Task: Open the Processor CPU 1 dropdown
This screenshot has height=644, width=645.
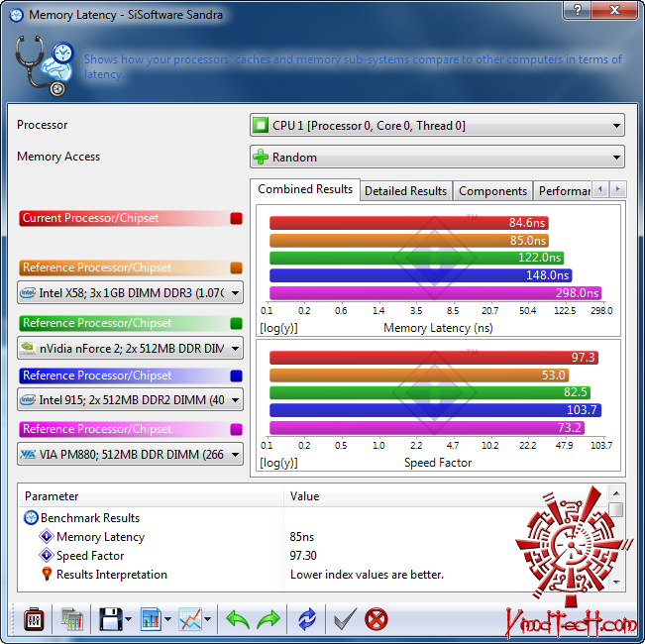Action: (x=437, y=125)
